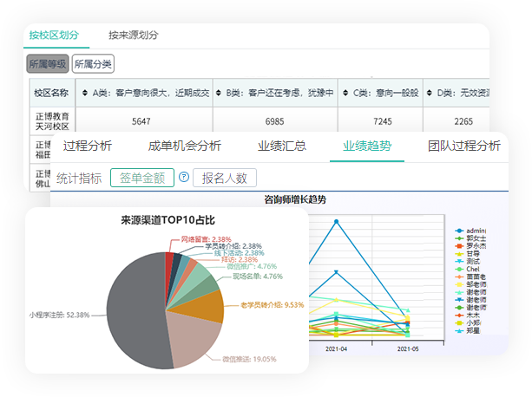
Task: Switch to the 按来源划分 tab
Action: 134,36
